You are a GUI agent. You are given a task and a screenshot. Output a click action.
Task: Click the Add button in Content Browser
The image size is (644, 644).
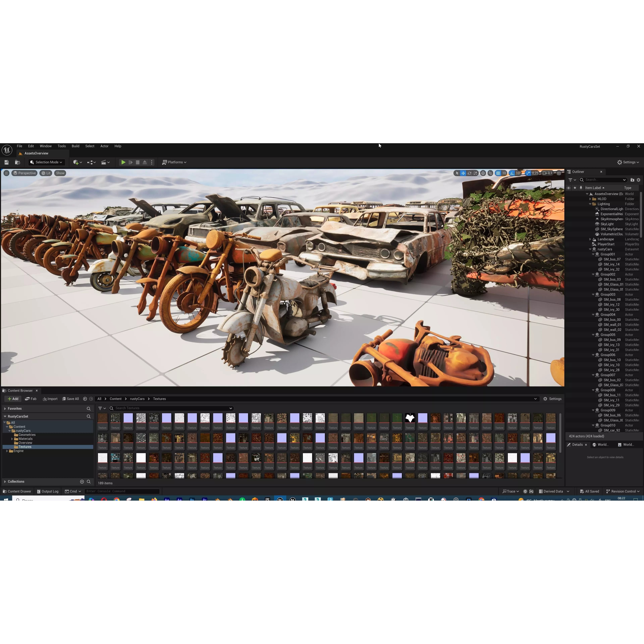point(13,399)
